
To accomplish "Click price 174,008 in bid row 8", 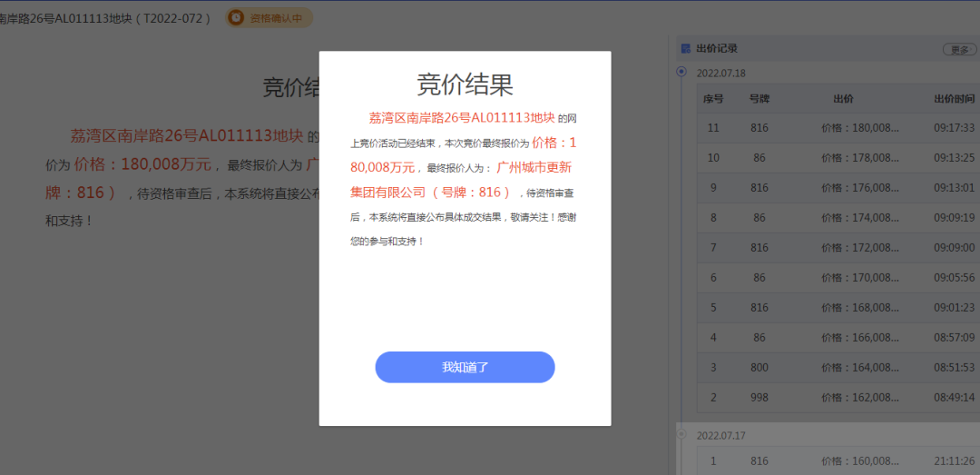I will 860,218.
